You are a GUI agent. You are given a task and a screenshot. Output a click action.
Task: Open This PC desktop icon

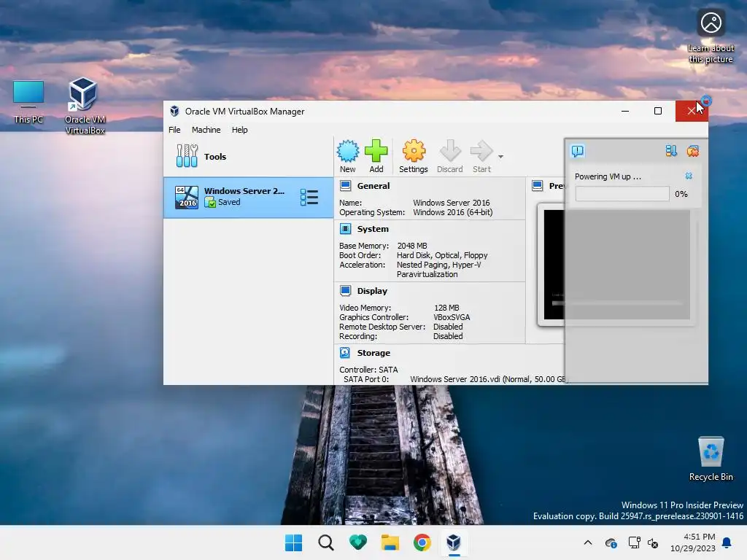[x=28, y=102]
